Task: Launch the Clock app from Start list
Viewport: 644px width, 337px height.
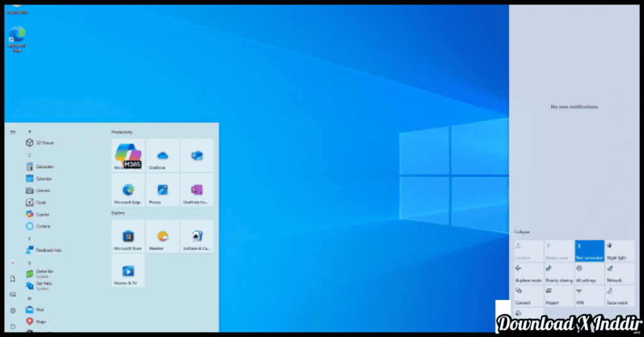Action: coord(36,202)
